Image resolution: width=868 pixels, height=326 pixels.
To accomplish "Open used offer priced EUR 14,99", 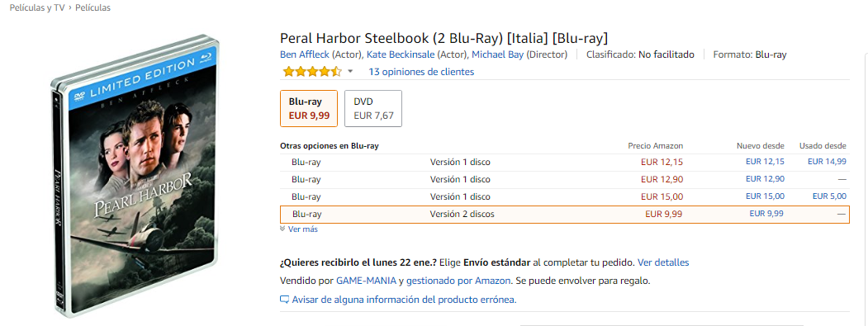I will coord(827,162).
